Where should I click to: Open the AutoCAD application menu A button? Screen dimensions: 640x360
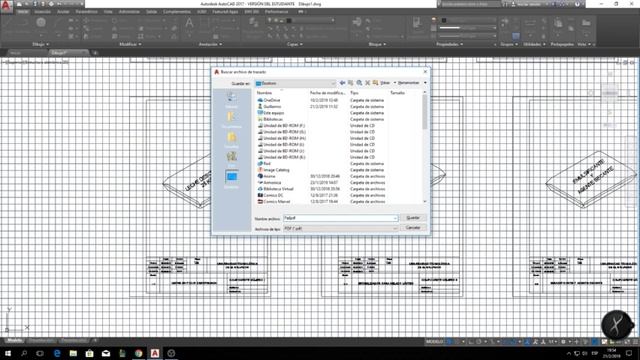pyautogui.click(x=6, y=6)
